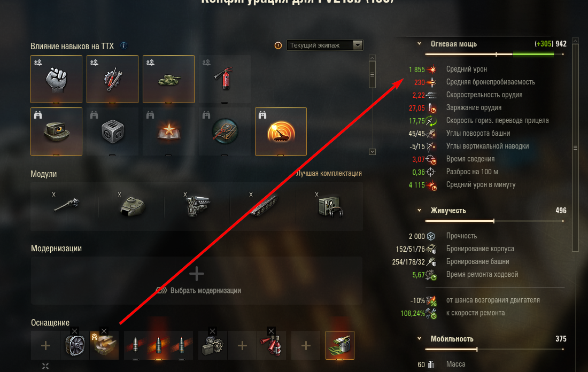
Task: Select the orange radar tank perk icon
Action: click(x=281, y=131)
